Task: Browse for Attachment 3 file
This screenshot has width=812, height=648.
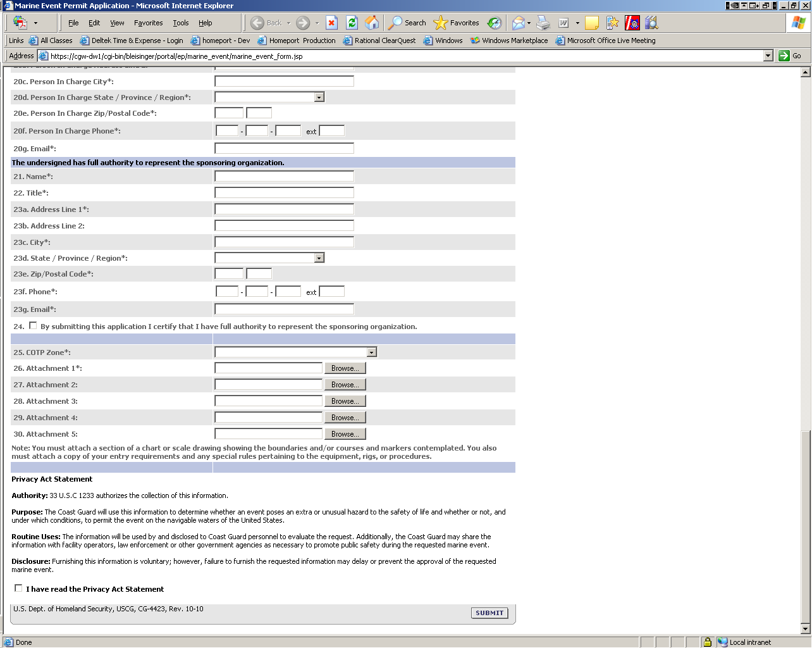Action: 345,401
